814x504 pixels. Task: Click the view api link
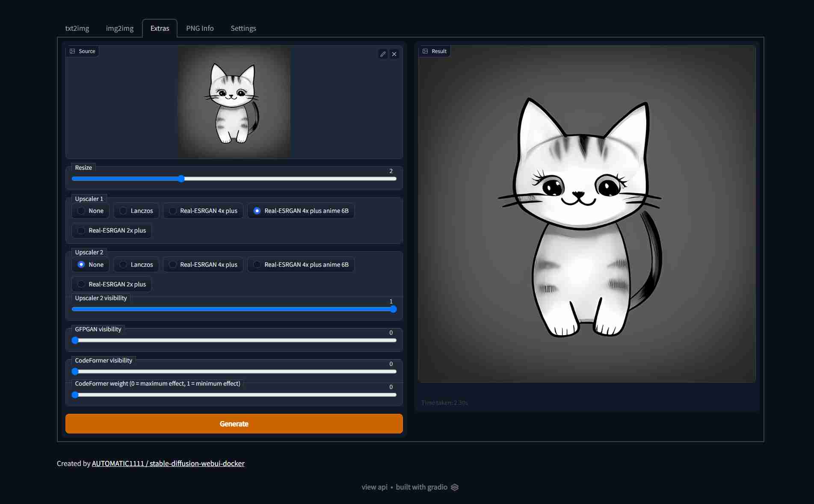374,487
